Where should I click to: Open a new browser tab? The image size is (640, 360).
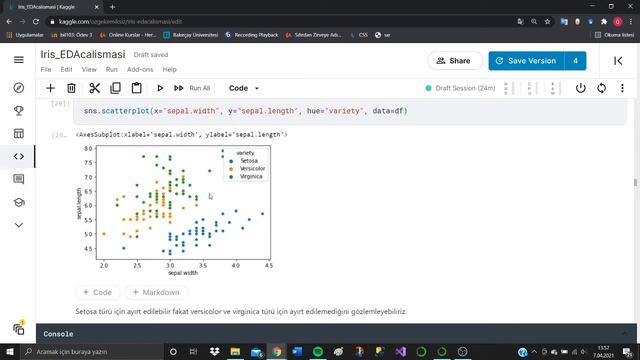tap(112, 7)
